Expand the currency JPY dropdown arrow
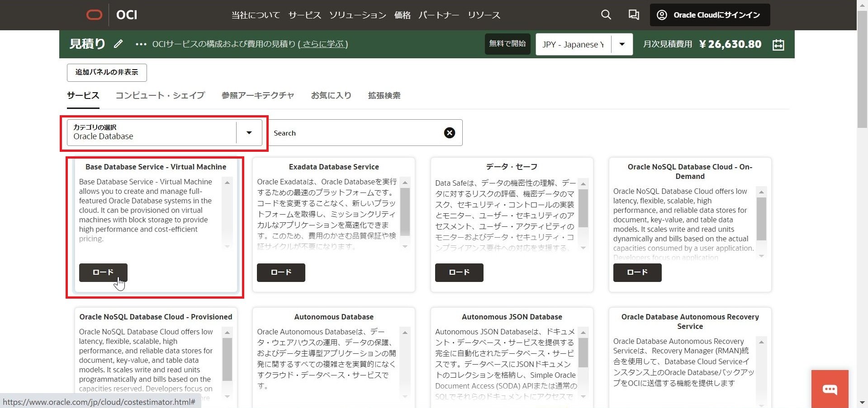 point(622,44)
